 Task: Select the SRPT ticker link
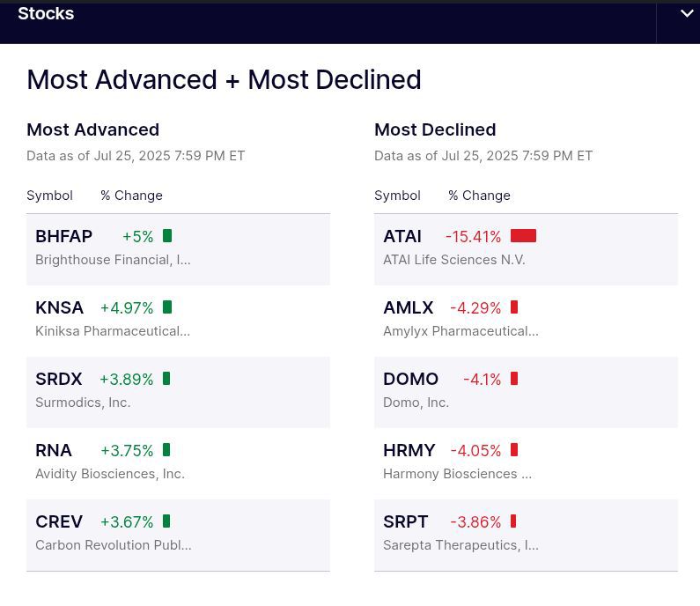click(405, 522)
